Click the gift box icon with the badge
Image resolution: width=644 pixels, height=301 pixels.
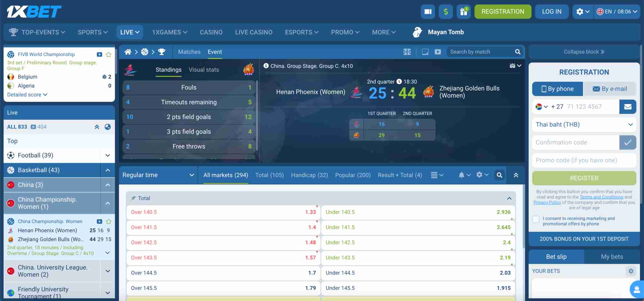[463, 12]
